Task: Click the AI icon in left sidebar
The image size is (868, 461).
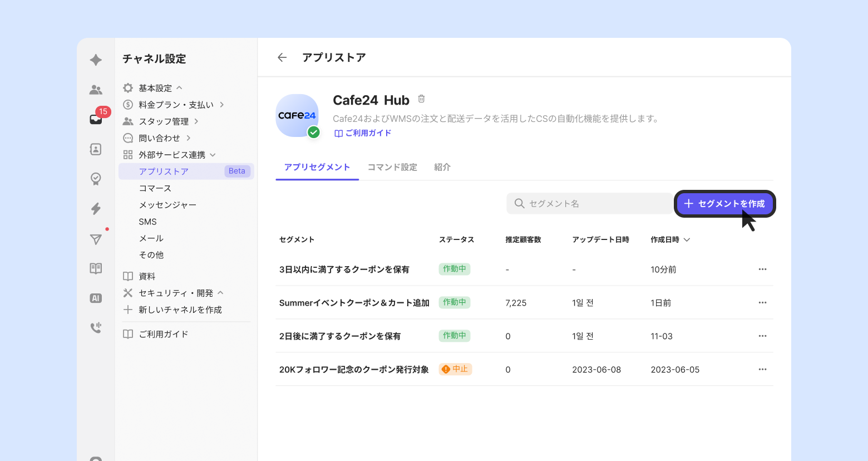Action: (x=96, y=298)
